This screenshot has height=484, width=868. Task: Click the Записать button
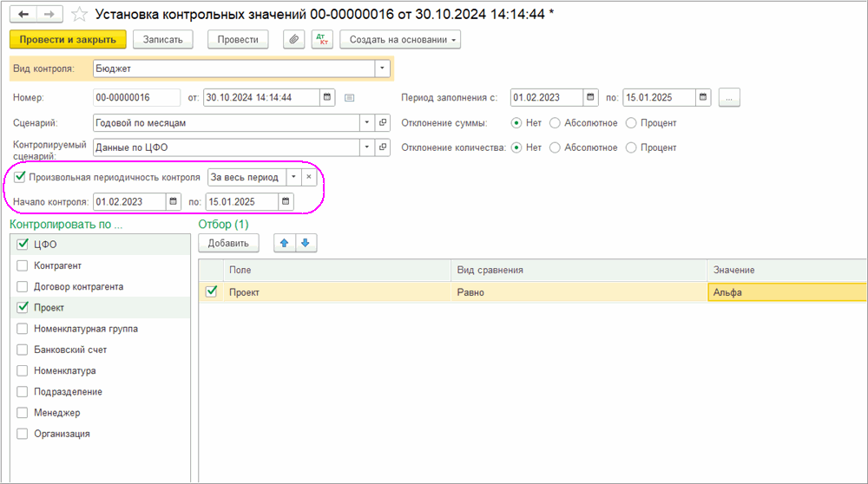pyautogui.click(x=162, y=40)
